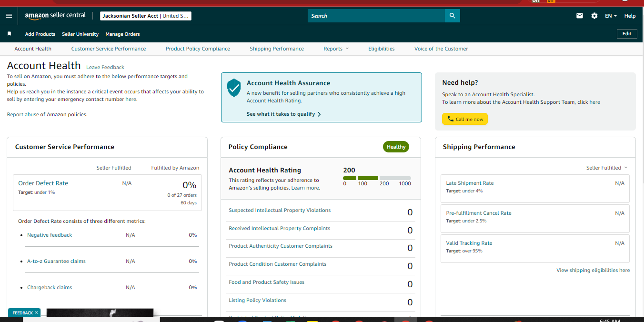
Task: Open Customer Service Performance tab
Action: click(x=109, y=49)
